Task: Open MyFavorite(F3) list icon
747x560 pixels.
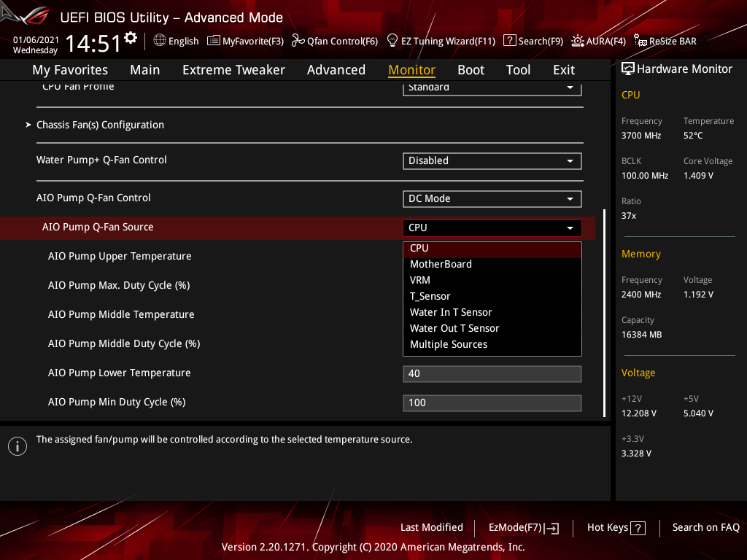Action: click(x=214, y=41)
